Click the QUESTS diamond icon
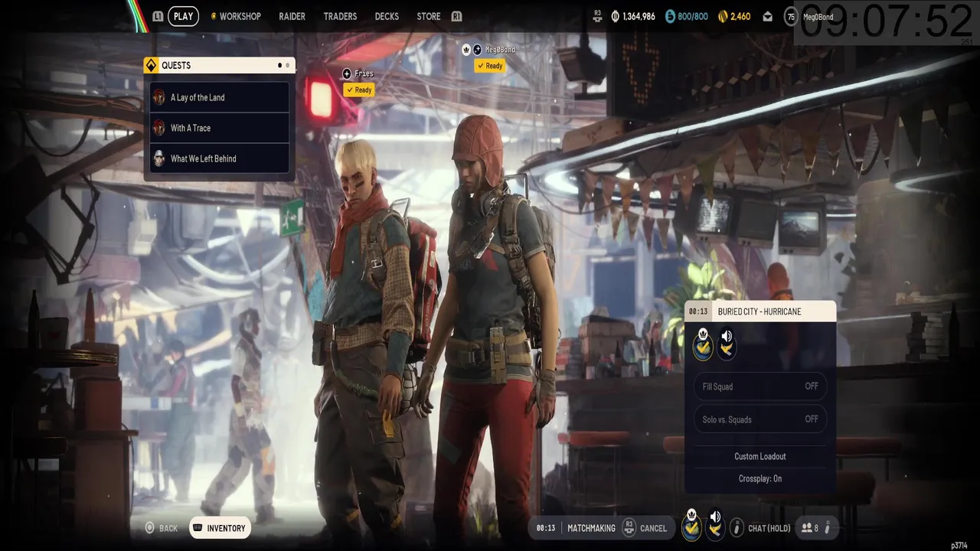The height and width of the screenshot is (551, 980). (x=151, y=65)
